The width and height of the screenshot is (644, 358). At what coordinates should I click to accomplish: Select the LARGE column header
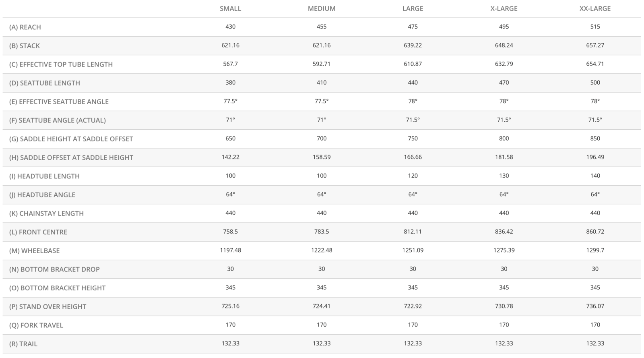pyautogui.click(x=413, y=8)
